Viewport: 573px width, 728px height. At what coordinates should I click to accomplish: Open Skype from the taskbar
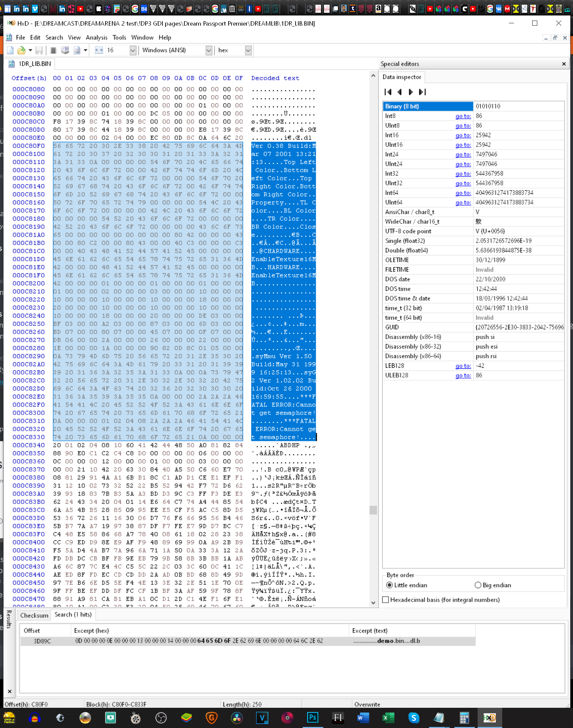click(414, 718)
